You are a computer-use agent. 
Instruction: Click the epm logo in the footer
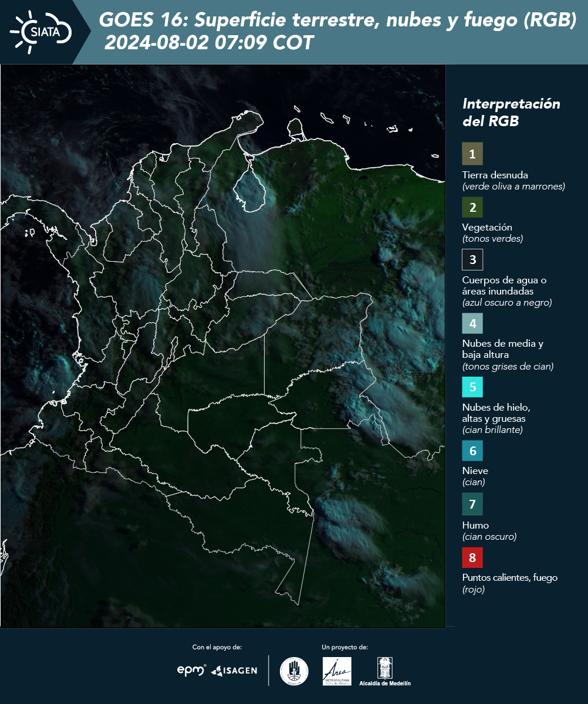pyautogui.click(x=192, y=670)
